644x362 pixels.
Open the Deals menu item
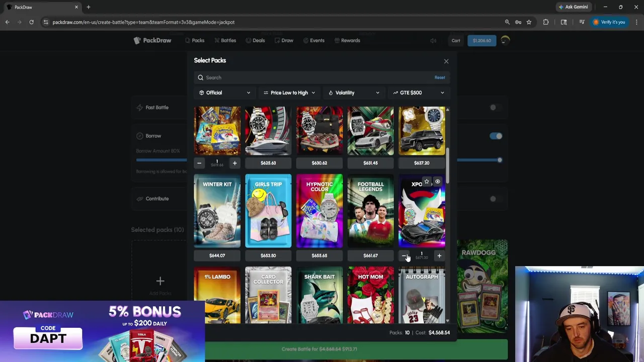pyautogui.click(x=255, y=40)
